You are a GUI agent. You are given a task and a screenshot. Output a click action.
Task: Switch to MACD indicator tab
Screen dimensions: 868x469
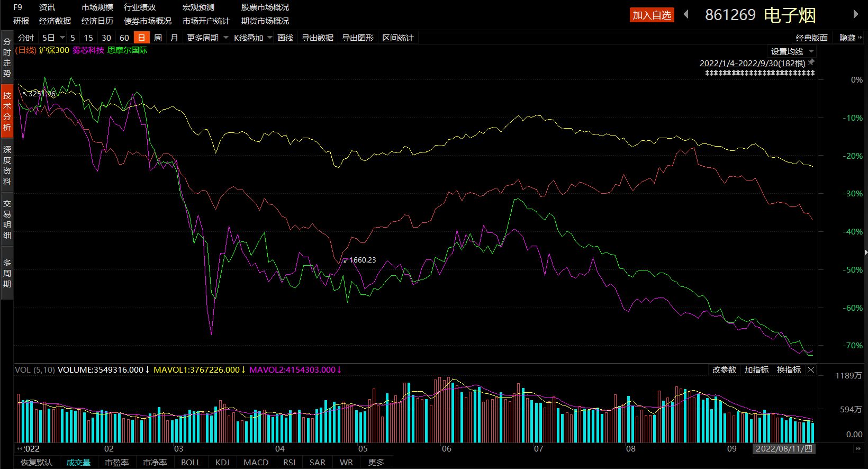coord(256,463)
